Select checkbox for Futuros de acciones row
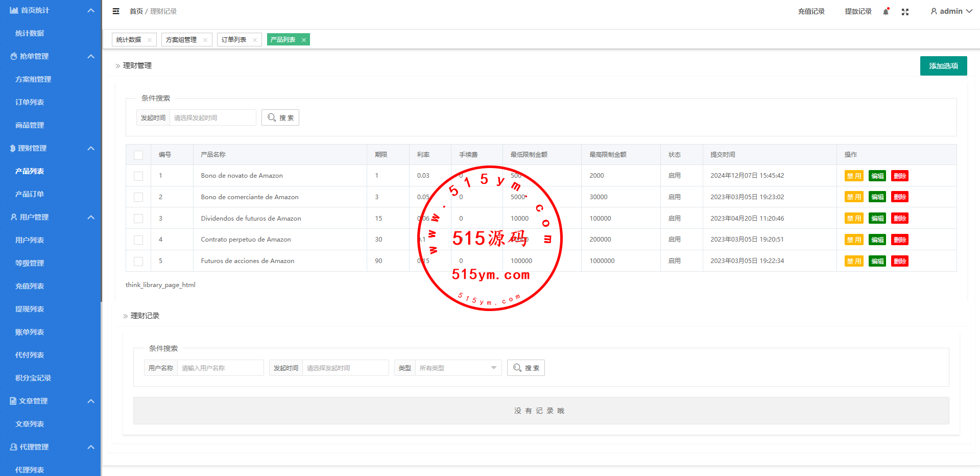980x476 pixels. (138, 261)
